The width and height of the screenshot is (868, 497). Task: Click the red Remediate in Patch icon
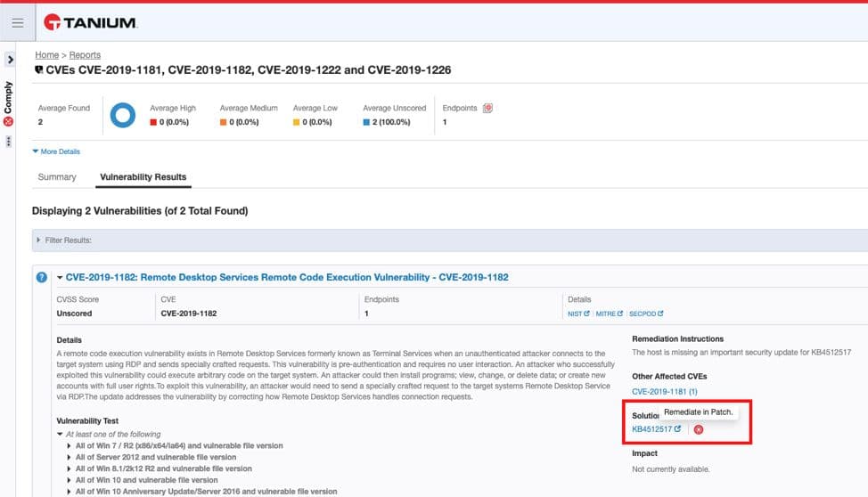[699, 429]
